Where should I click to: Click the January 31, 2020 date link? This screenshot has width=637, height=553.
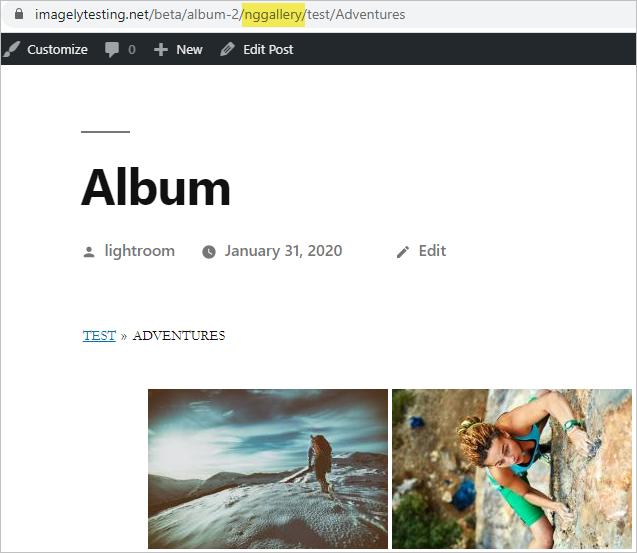[284, 251]
